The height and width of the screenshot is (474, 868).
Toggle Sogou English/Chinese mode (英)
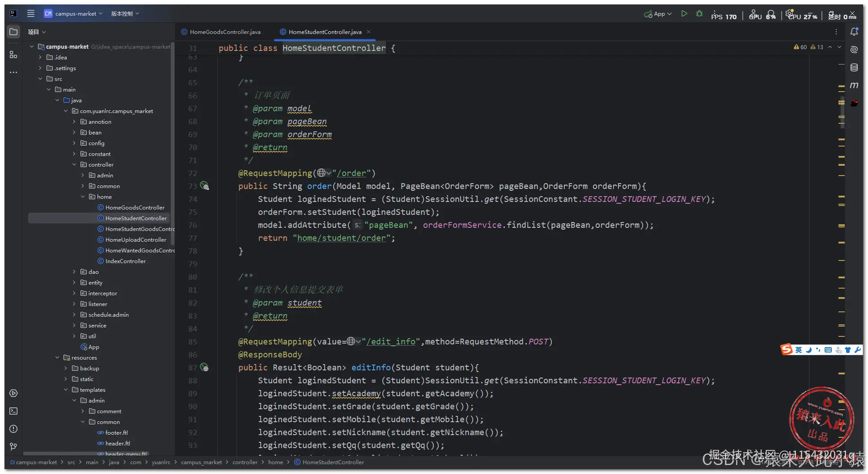[798, 350]
